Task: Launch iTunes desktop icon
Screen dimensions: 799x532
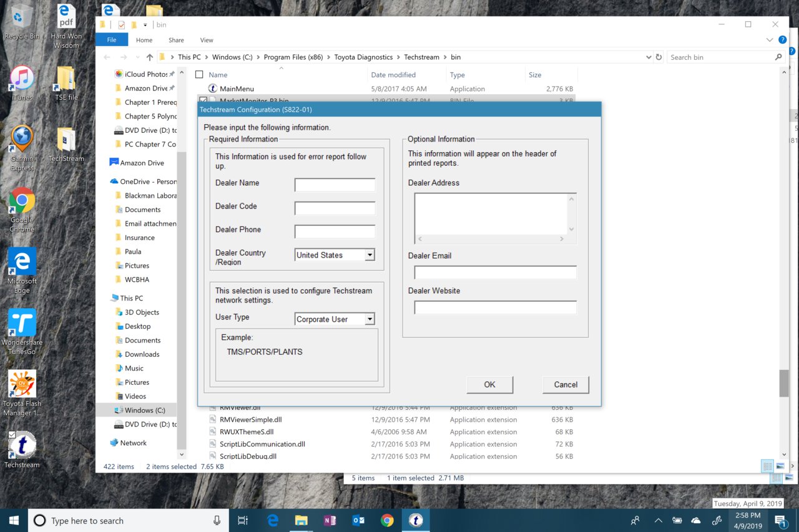Action: coord(22,83)
